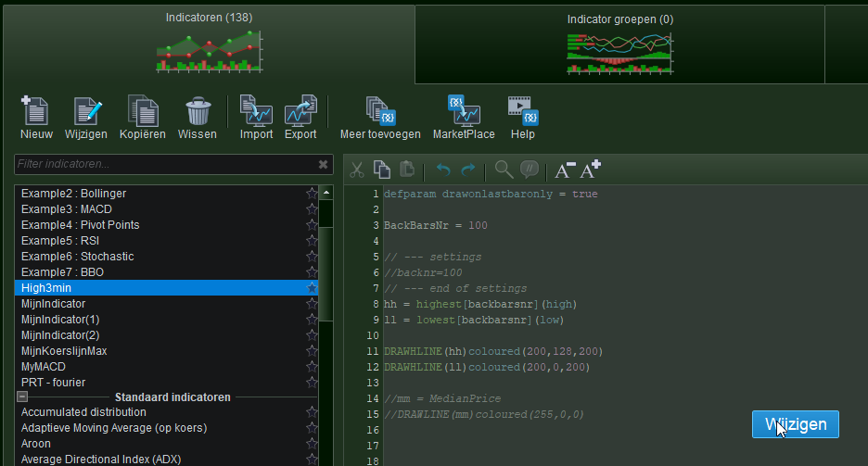This screenshot has height=466, width=868.
Task: Toggle favorite star for Example3 : MACD
Action: pyautogui.click(x=312, y=209)
